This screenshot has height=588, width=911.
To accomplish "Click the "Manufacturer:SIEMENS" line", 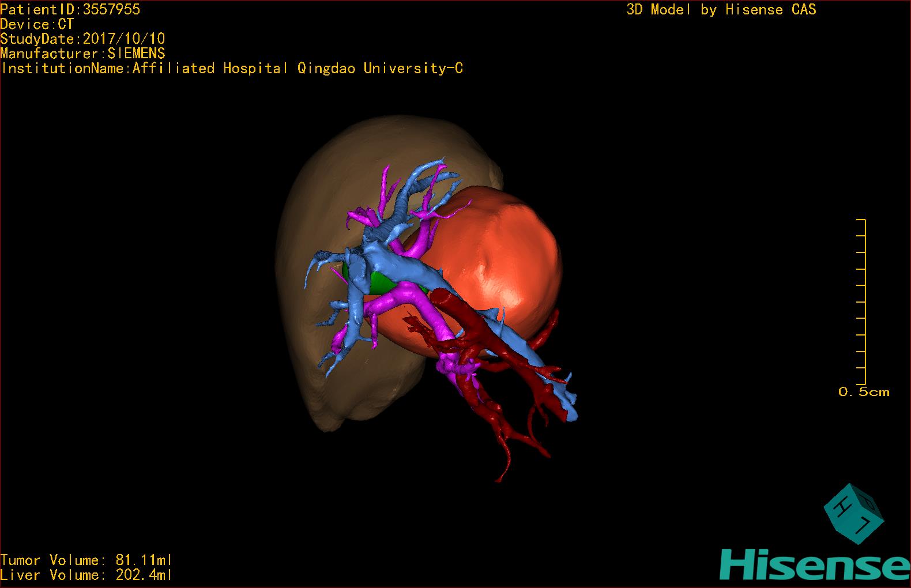I will (82, 54).
